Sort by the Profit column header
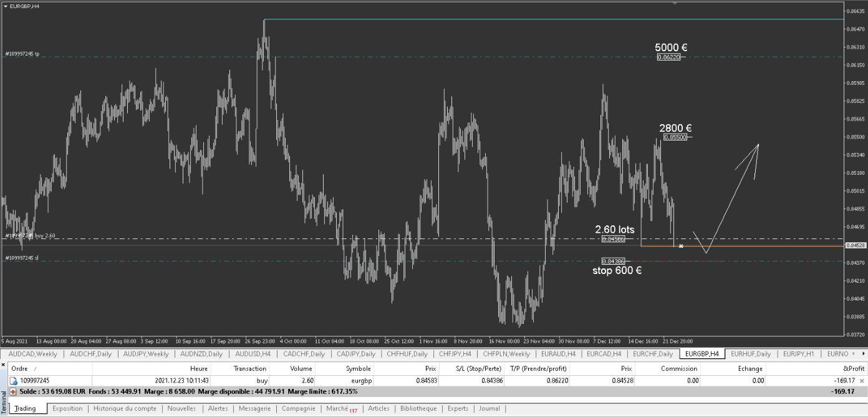This screenshot has width=868, height=417. [816, 369]
